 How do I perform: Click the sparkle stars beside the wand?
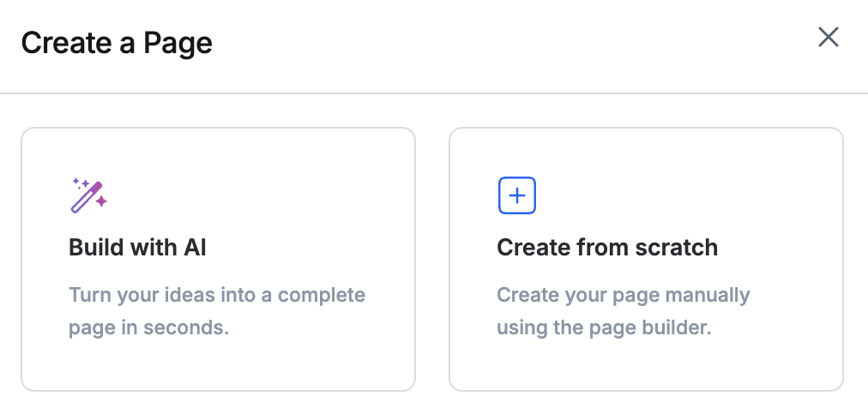point(79,183)
